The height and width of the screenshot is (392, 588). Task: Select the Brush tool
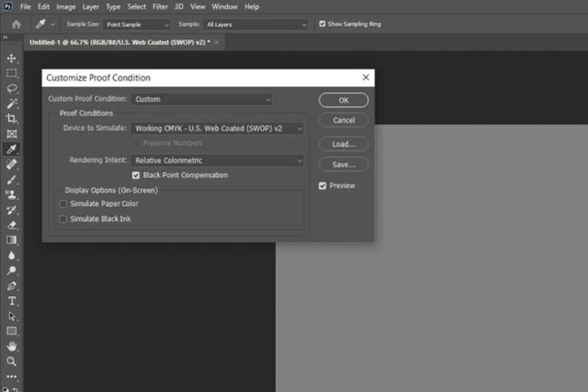(x=12, y=179)
